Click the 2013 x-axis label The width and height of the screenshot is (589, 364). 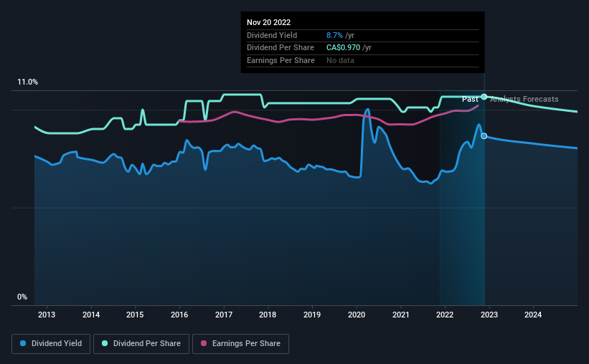pos(47,315)
